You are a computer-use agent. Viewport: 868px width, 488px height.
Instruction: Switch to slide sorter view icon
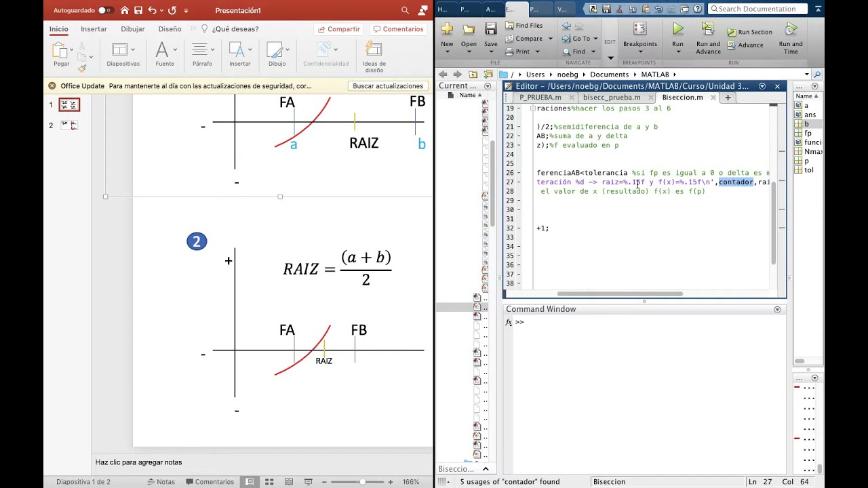click(269, 482)
